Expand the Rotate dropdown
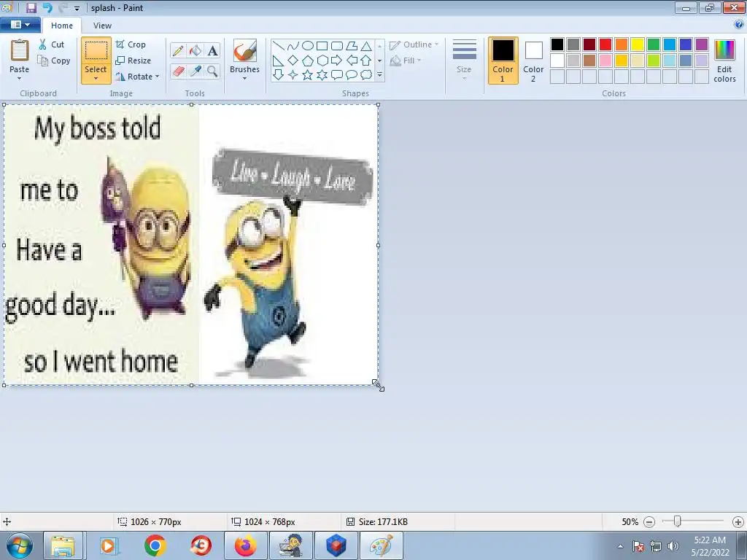 (158, 76)
